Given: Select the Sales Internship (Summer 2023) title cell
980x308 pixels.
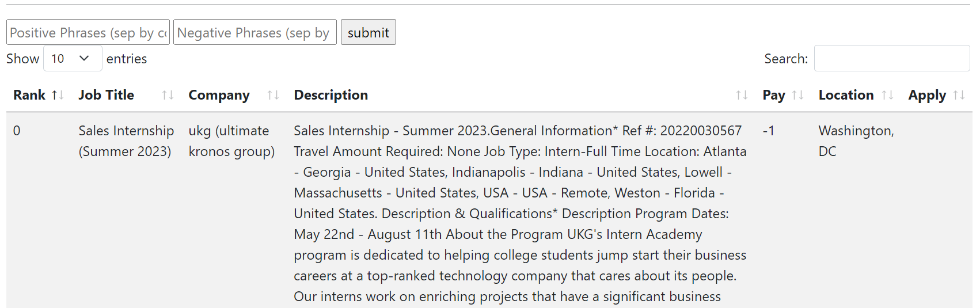Looking at the screenshot, I should [126, 141].
